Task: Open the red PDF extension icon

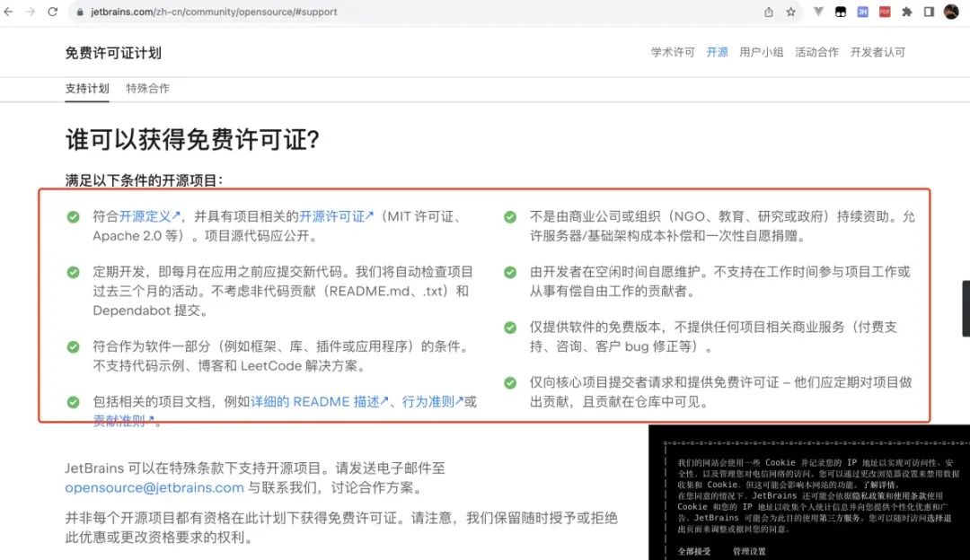Action: tap(885, 12)
